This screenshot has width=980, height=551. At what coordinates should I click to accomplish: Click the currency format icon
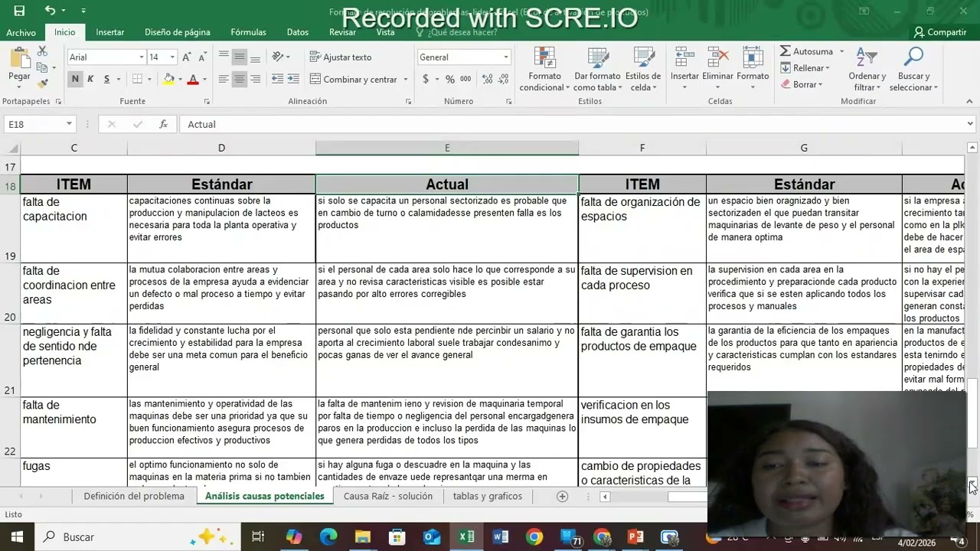tap(426, 79)
